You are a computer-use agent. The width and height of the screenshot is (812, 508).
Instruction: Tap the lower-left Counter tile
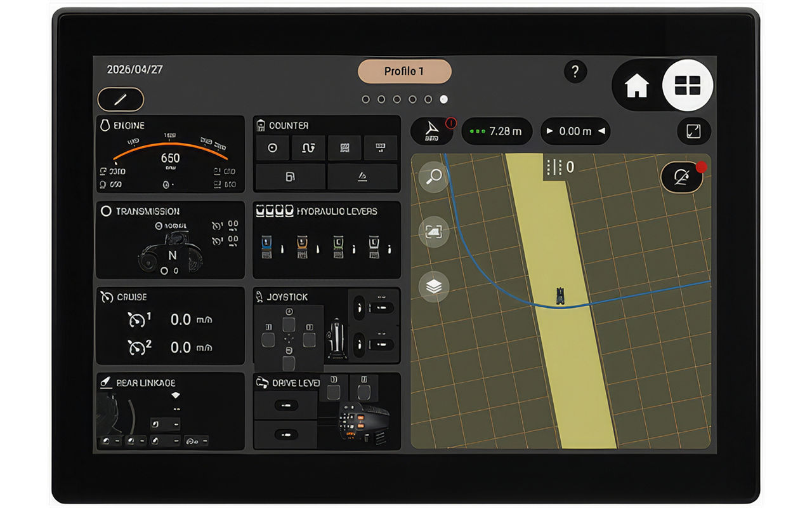[291, 177]
